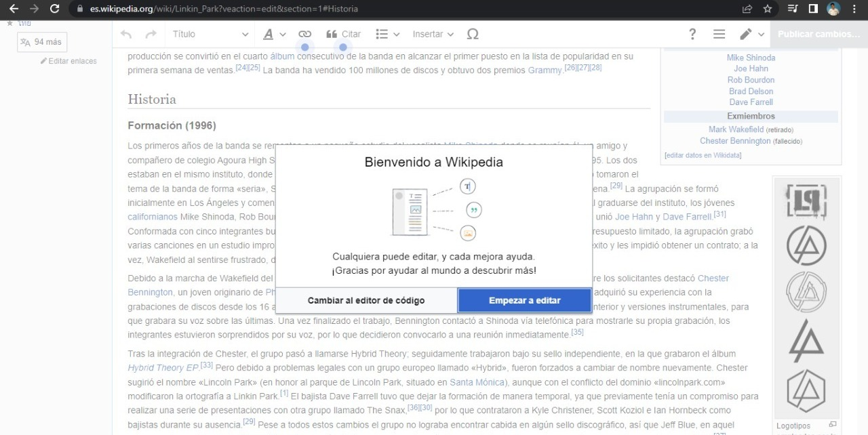Open the Santa Mónica link

477,382
